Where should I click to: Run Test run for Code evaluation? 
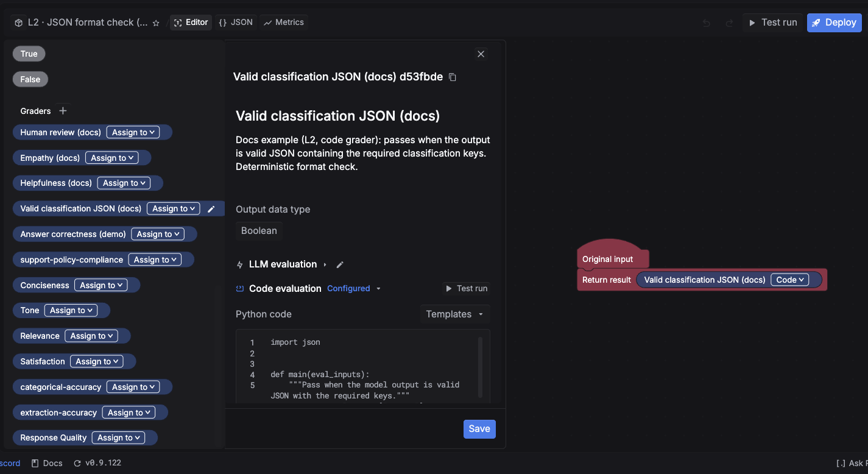pos(466,289)
